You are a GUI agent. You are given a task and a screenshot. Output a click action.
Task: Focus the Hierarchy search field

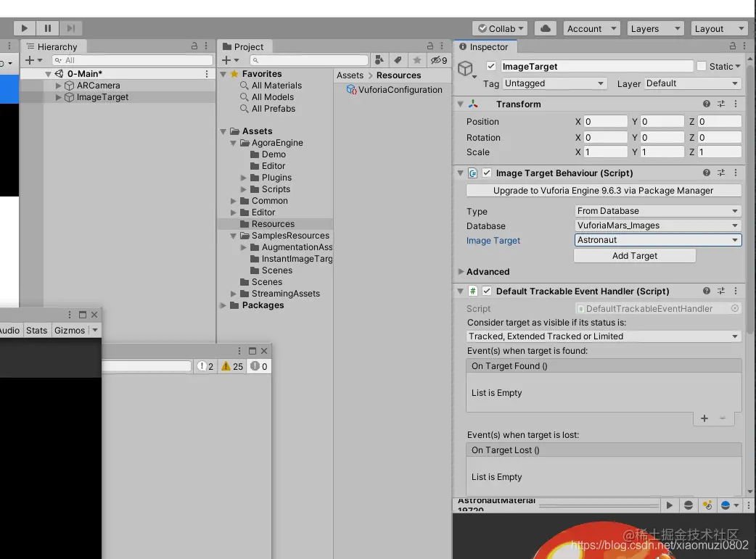(132, 60)
